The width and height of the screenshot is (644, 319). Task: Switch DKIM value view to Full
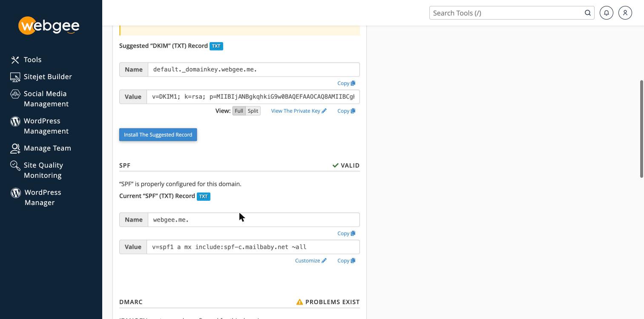(239, 111)
